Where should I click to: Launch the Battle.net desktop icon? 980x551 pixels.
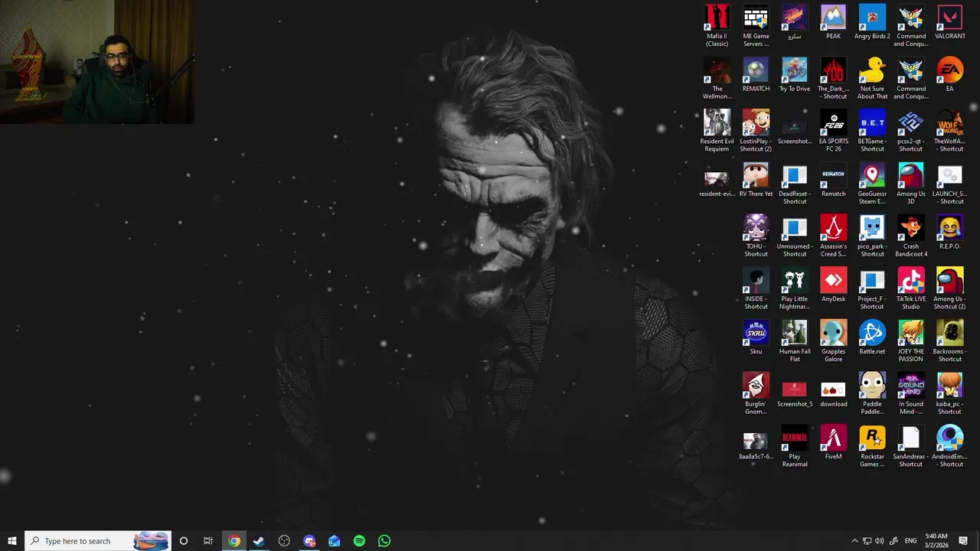pos(872,337)
